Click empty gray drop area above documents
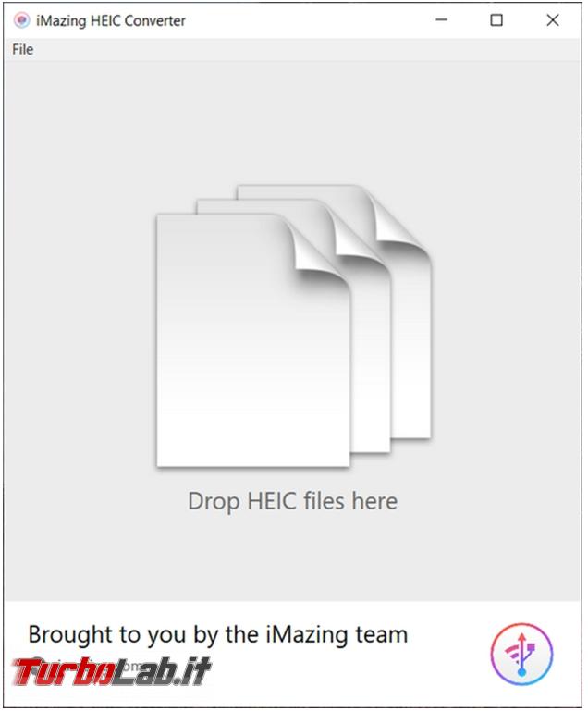This screenshot has width=588, height=711. [x=293, y=122]
